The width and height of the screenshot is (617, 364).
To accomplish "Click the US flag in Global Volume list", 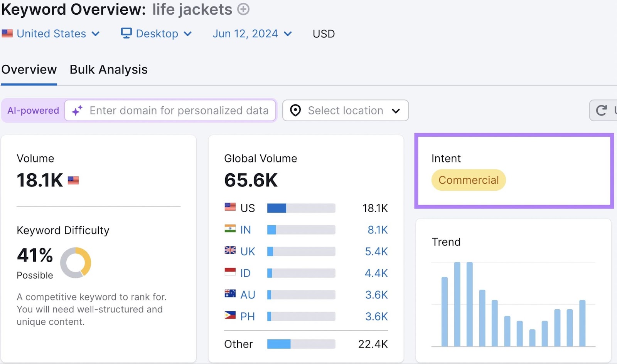I will [x=230, y=207].
